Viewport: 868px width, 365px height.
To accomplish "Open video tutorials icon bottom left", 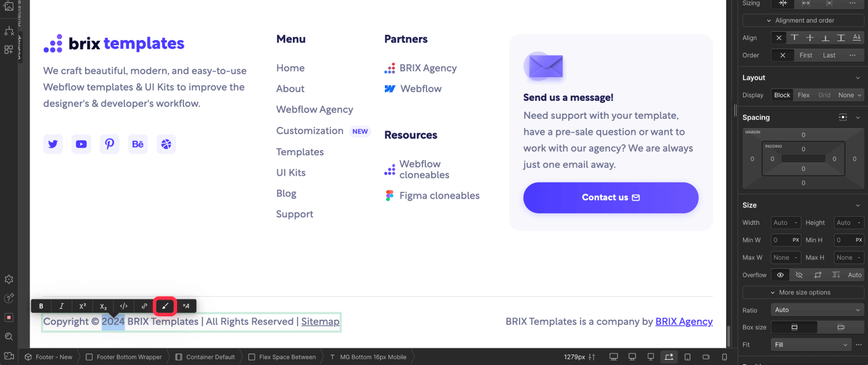I will pos(9,356).
